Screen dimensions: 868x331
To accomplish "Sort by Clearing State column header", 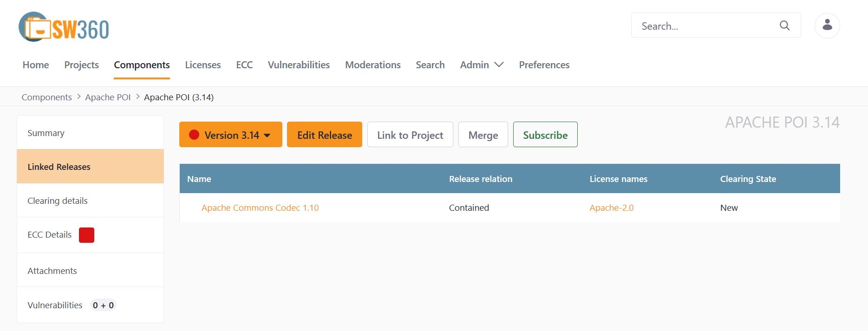I will pos(748,179).
